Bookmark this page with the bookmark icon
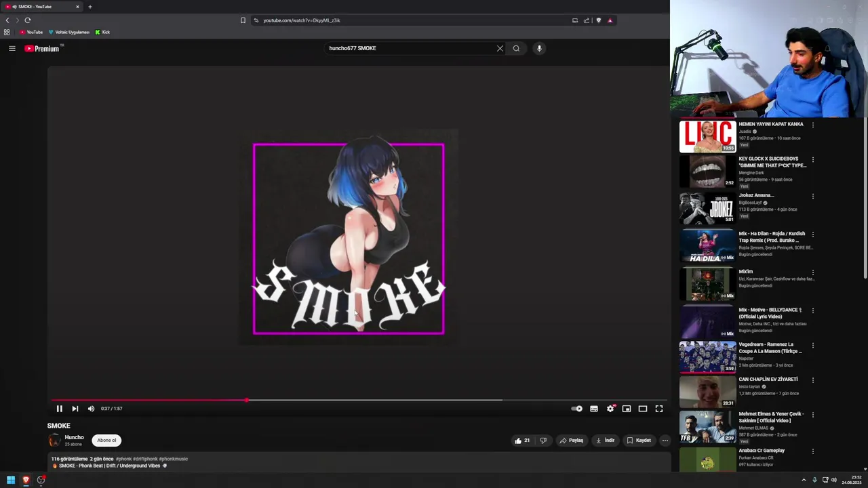The image size is (868, 488). pyautogui.click(x=243, y=20)
